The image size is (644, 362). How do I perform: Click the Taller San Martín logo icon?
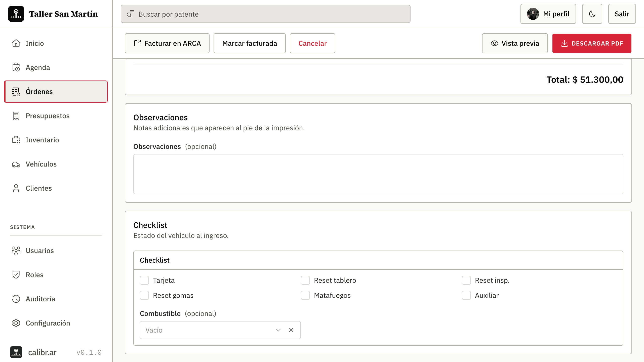click(x=16, y=14)
